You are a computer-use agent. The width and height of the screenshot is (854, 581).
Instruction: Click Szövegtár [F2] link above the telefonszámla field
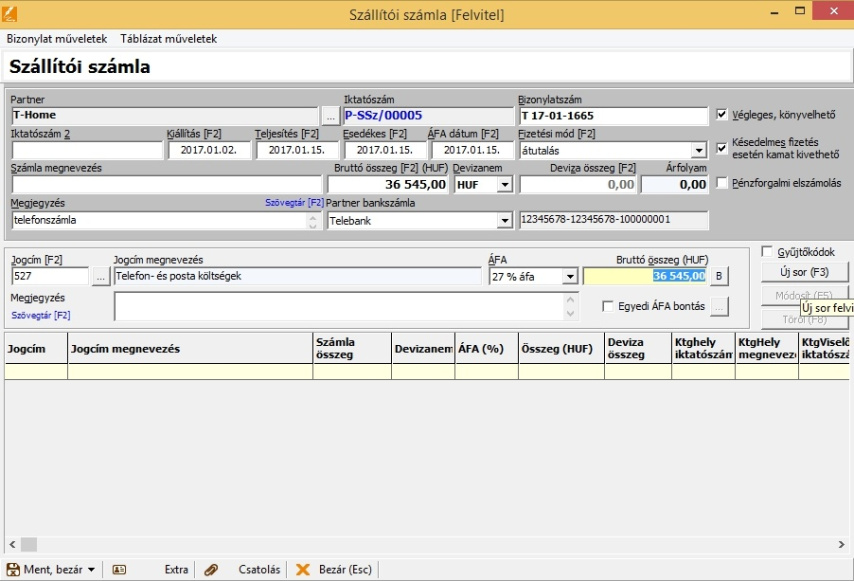click(x=294, y=203)
